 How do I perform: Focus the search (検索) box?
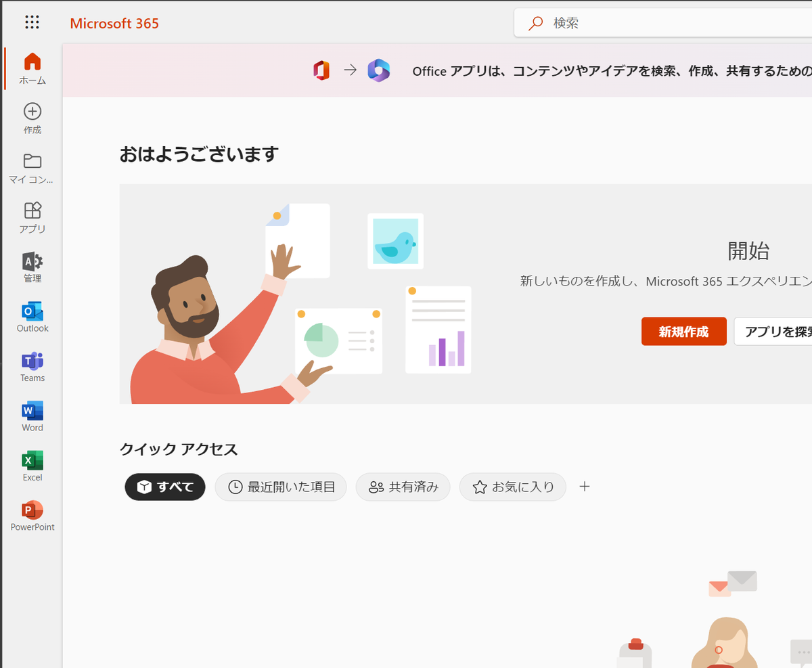(663, 23)
